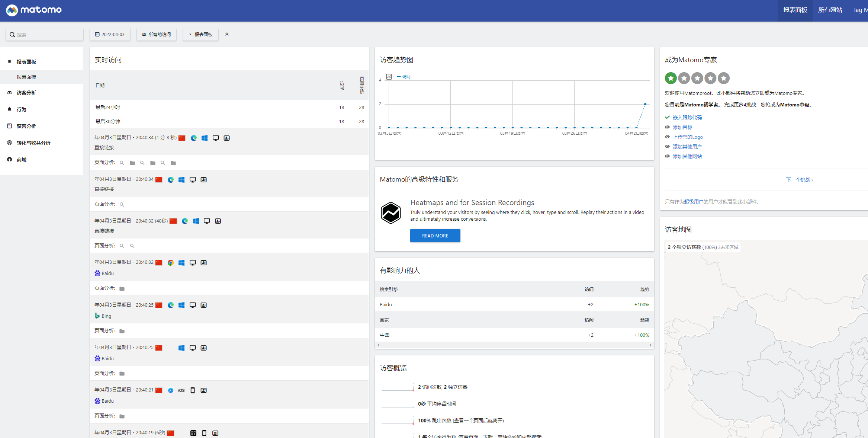Click the data point on 04月2日 chart peak
Screen dimensions: 868x438
pos(645,104)
